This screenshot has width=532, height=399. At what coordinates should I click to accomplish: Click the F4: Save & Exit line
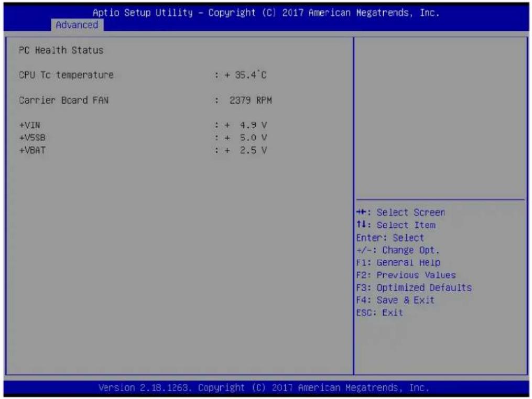[x=395, y=300]
